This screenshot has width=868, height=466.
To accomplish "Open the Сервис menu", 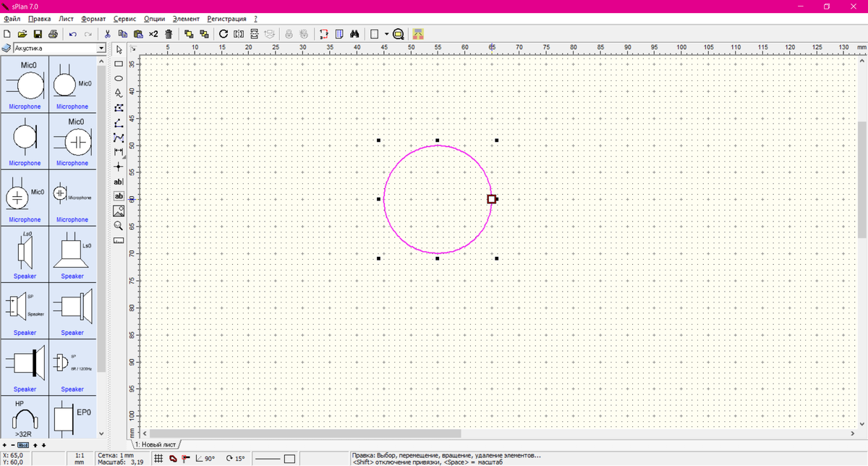I will [125, 18].
